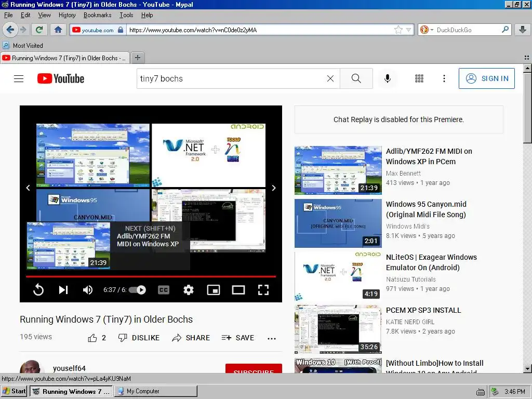Screen dimensions: 532x399
Task: Reload the page with refresh button
Action: [x=39, y=30]
